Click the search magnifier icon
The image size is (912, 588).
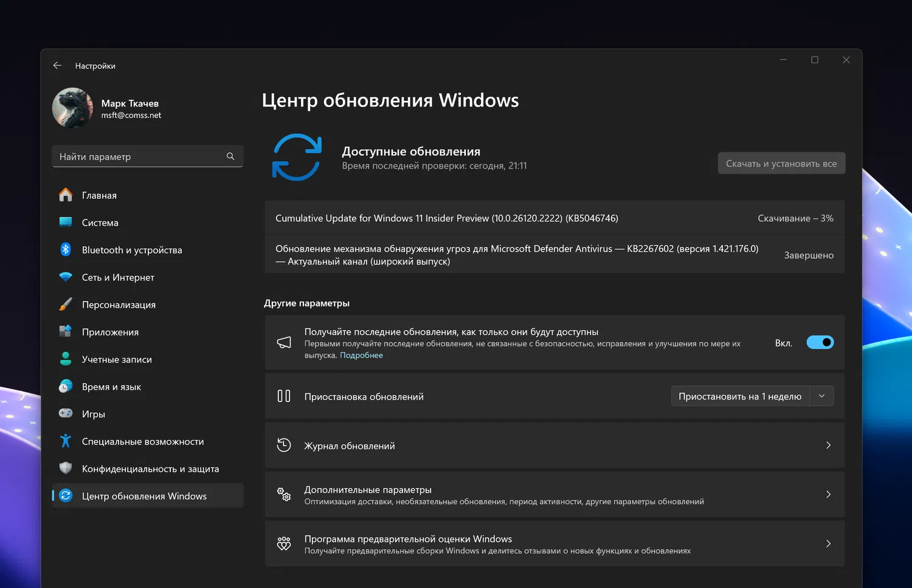[230, 156]
